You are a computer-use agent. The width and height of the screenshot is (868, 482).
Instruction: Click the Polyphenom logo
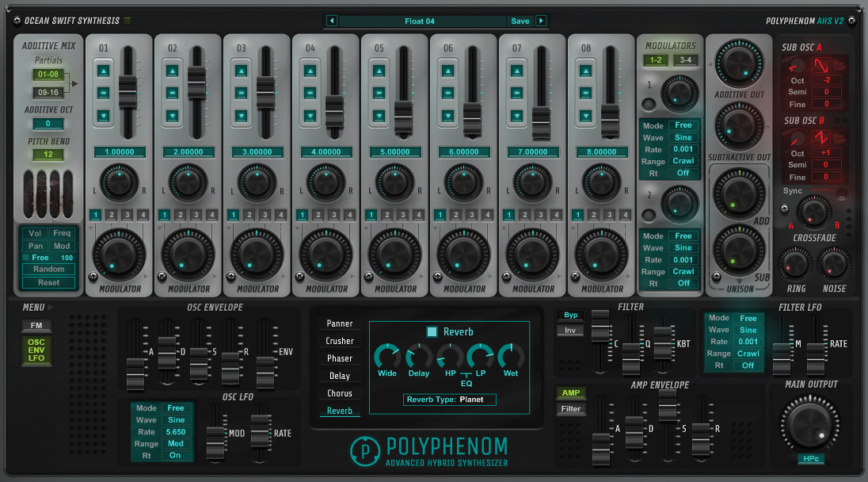(429, 451)
